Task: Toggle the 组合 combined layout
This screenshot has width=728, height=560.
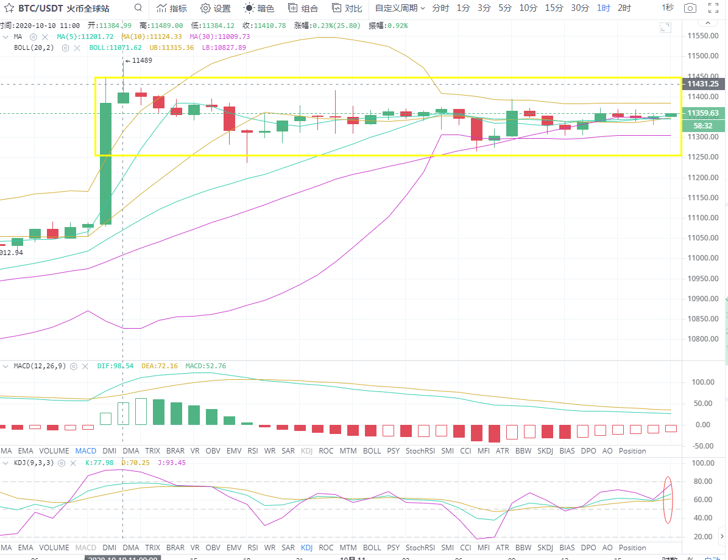Action: click(303, 8)
